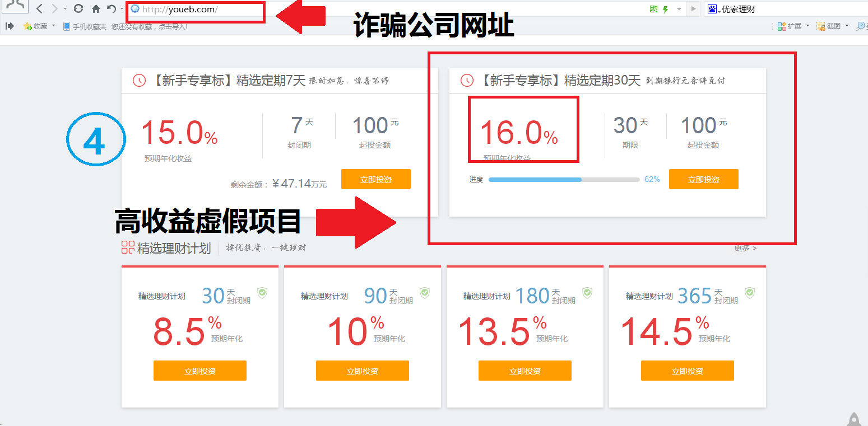Viewport: 868px width, 426px height.
Task: Click the 365天 lock-up period label
Action: pos(707,296)
